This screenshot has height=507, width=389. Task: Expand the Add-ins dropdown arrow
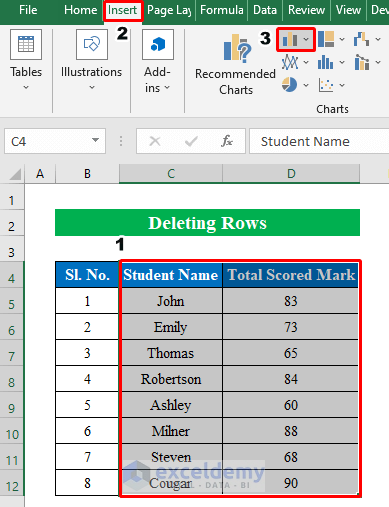[x=167, y=88]
